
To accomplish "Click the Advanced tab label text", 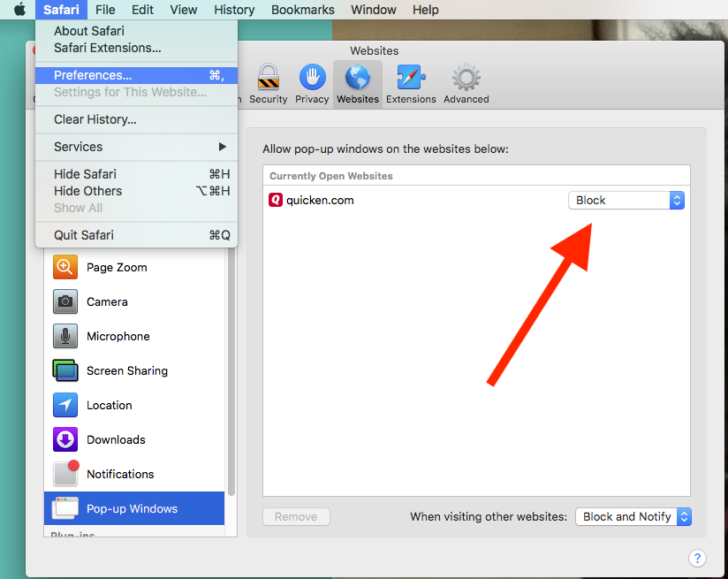I will (x=466, y=99).
